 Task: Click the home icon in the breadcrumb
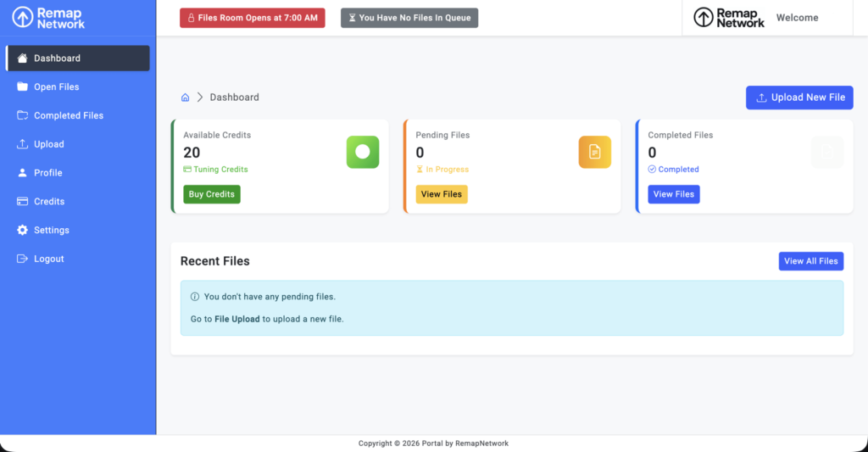(x=186, y=98)
